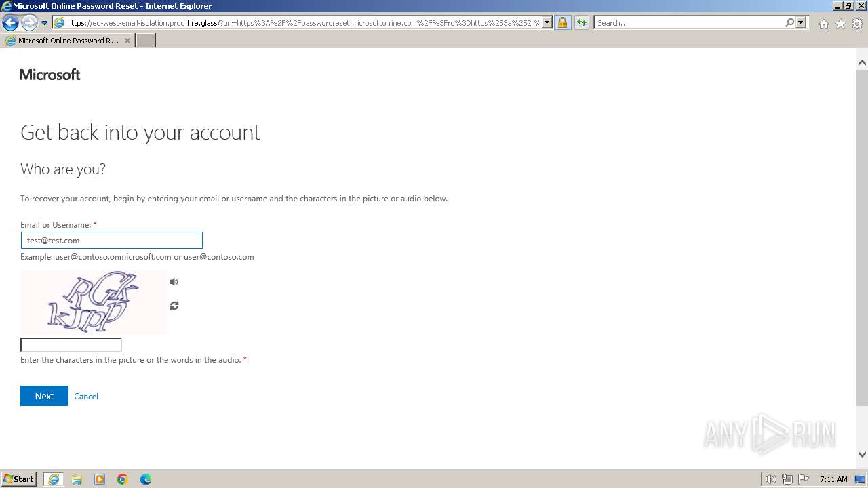Image resolution: width=868 pixels, height=488 pixels.
Task: Click the browser Search box
Action: point(689,22)
